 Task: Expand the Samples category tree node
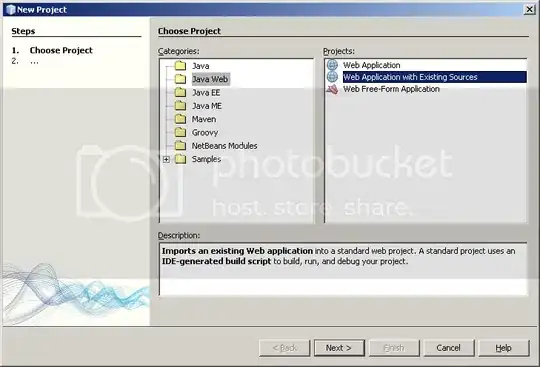pyautogui.click(x=166, y=159)
